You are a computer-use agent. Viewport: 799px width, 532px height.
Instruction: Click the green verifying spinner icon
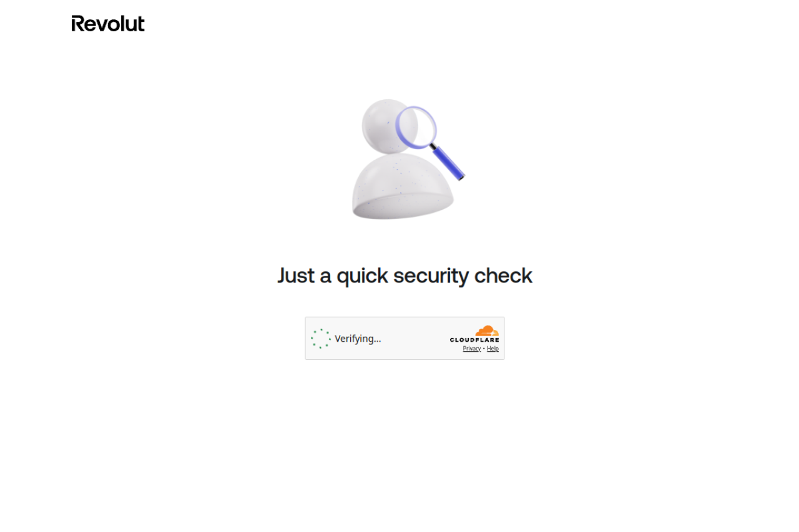coord(321,339)
